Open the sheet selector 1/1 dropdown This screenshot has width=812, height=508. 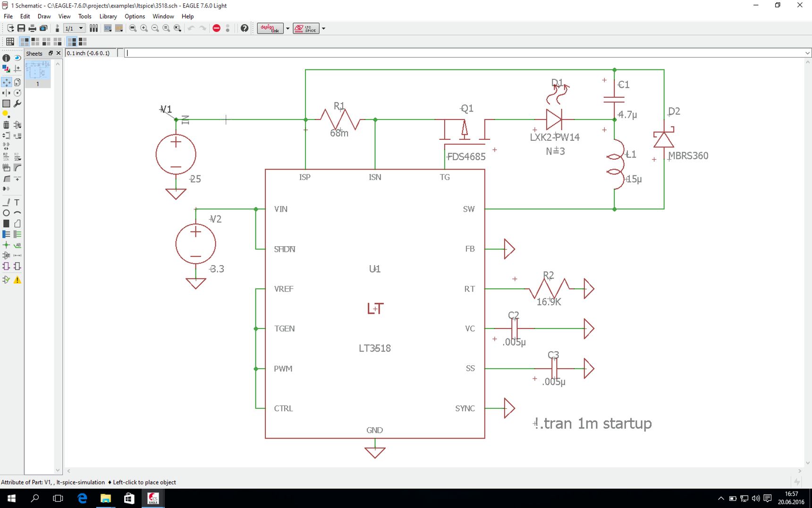pyautogui.click(x=74, y=28)
